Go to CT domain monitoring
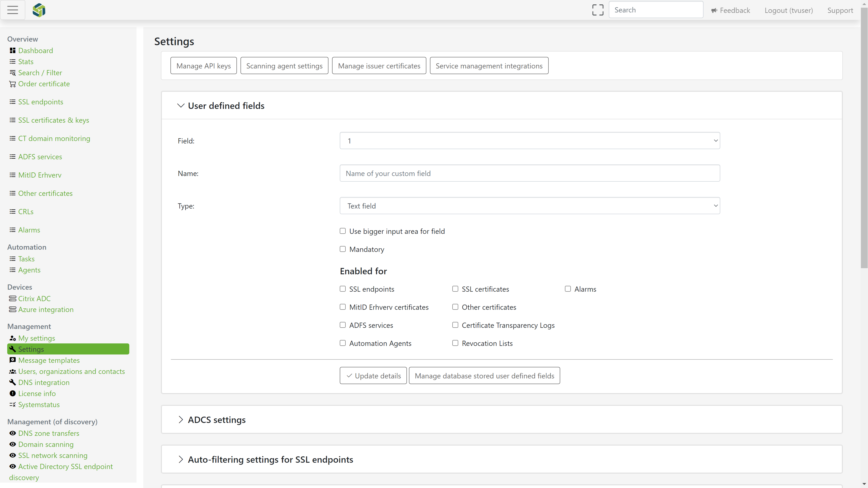 coord(54,138)
